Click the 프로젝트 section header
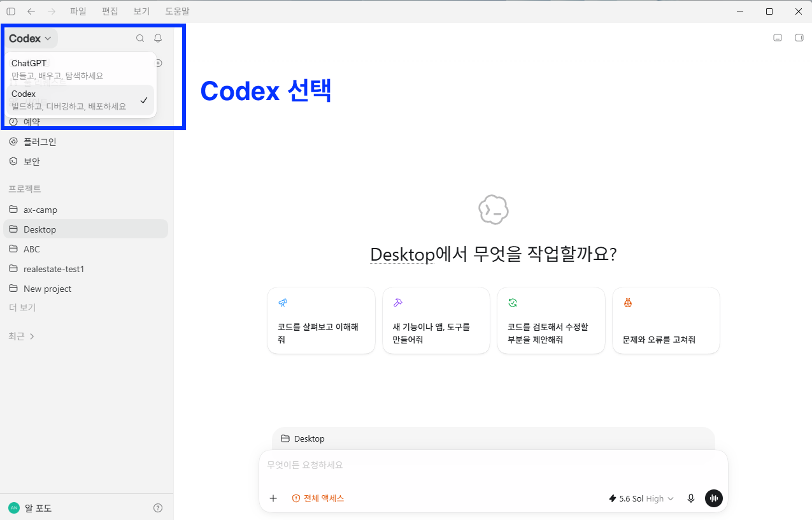Viewport: 812px width, 520px height. pos(25,189)
